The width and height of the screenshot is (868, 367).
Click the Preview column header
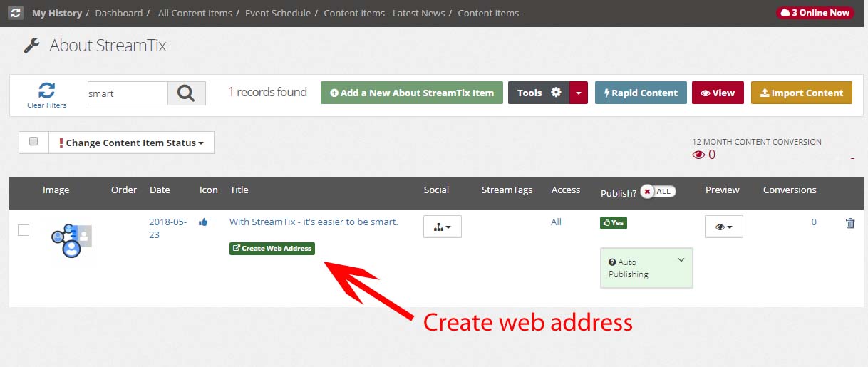click(x=723, y=190)
